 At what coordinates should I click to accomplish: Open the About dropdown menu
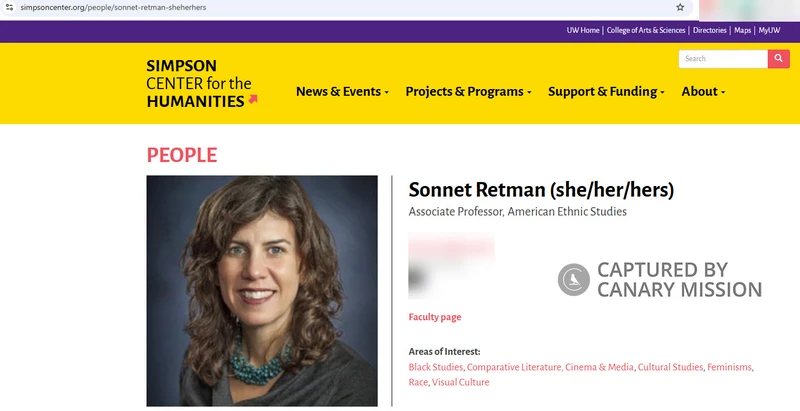coord(703,91)
